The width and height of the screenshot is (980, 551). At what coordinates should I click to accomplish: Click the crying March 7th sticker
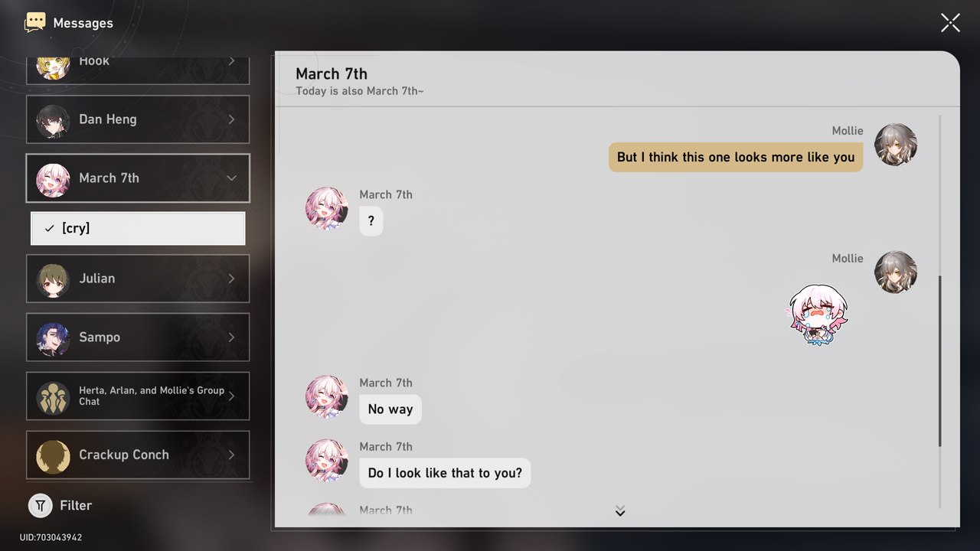pos(818,315)
